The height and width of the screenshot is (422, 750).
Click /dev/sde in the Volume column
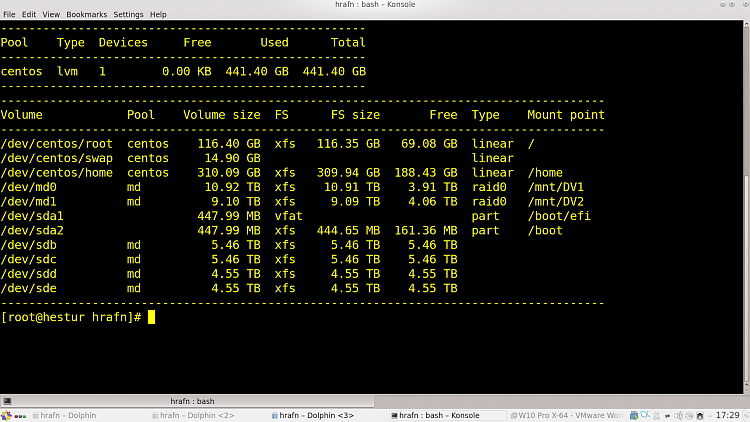point(29,289)
